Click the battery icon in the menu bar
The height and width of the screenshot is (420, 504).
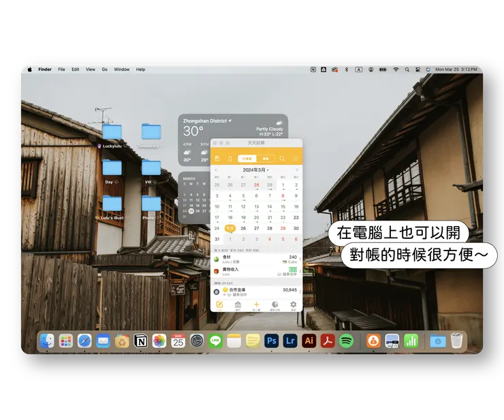[x=383, y=69]
